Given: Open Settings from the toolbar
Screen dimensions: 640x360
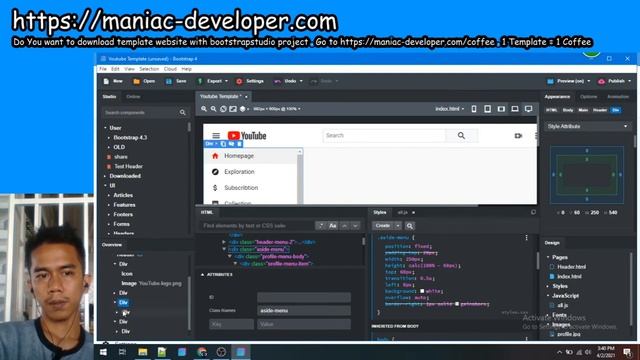Looking at the screenshot, I should click(x=250, y=81).
